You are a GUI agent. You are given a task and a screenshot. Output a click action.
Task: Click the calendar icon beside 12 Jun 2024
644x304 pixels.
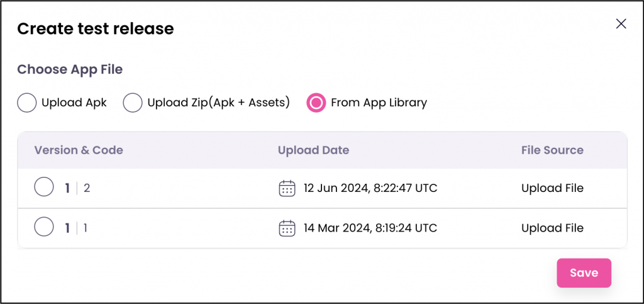click(x=287, y=188)
